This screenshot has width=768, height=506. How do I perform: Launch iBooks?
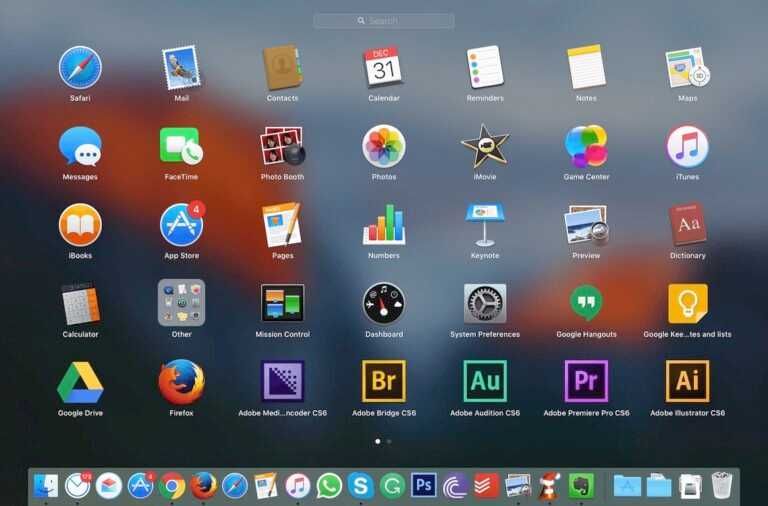80,225
